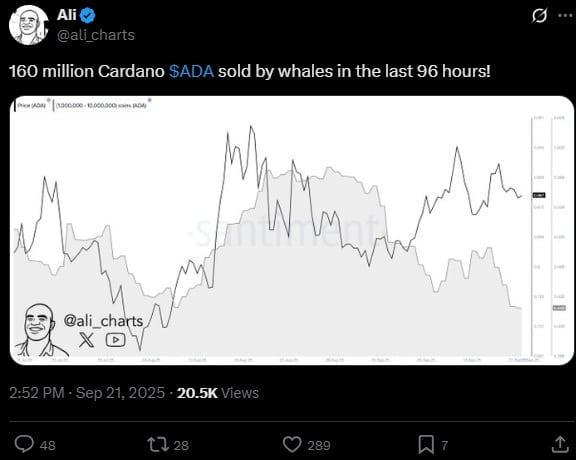Open the @ali_charts handle link
576x460 pixels.
(96, 35)
